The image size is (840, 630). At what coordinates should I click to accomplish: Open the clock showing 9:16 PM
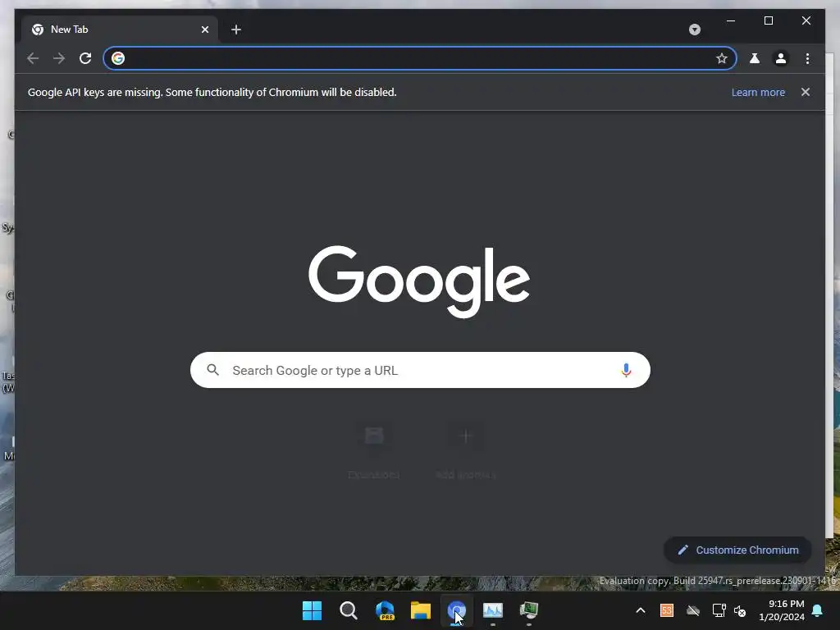coord(782,610)
